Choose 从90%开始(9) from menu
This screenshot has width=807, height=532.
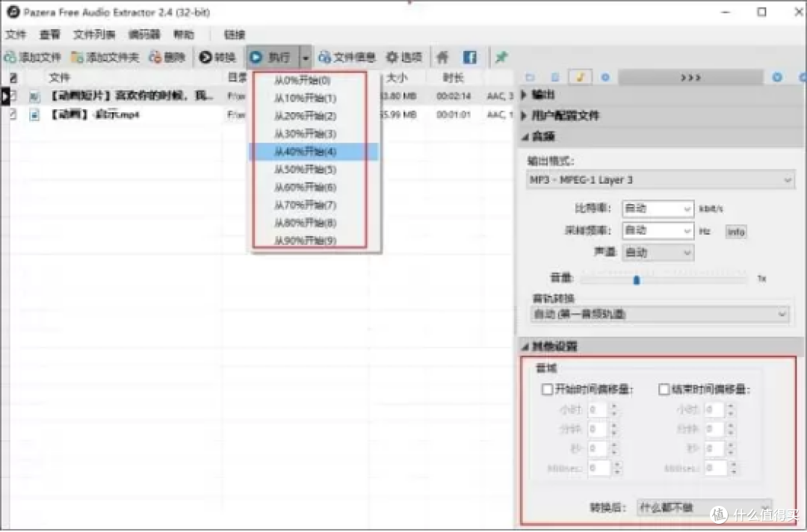[315, 241]
